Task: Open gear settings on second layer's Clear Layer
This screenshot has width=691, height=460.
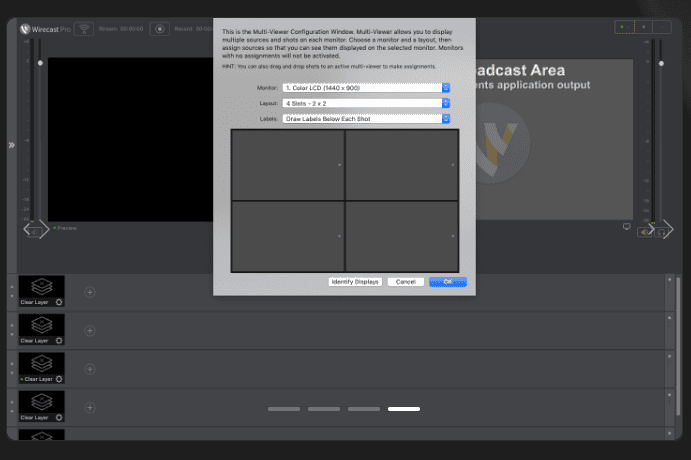Action: pos(59,341)
